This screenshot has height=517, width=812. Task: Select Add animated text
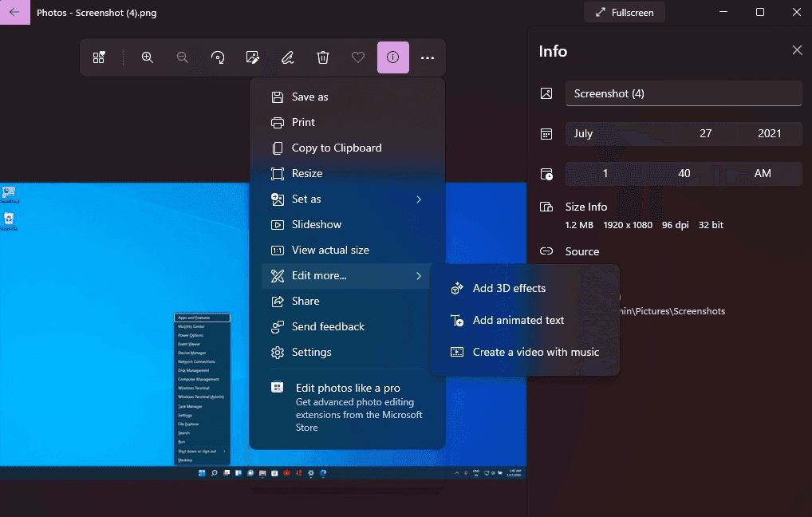click(525, 320)
